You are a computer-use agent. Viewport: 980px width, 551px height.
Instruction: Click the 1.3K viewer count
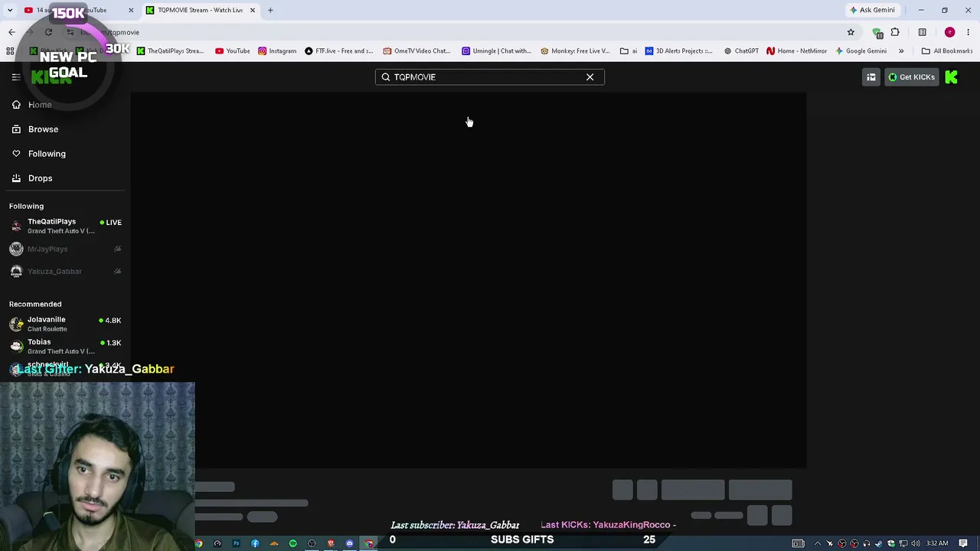click(110, 343)
